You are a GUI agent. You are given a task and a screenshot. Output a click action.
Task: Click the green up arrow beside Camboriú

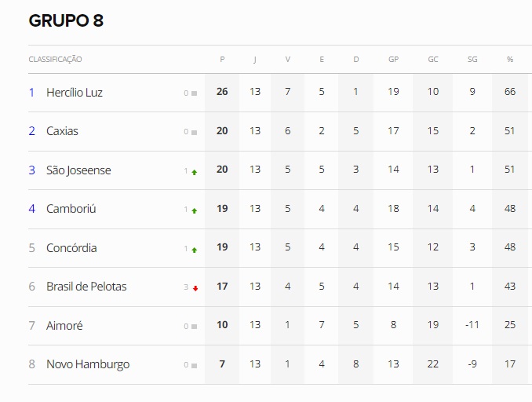click(195, 211)
